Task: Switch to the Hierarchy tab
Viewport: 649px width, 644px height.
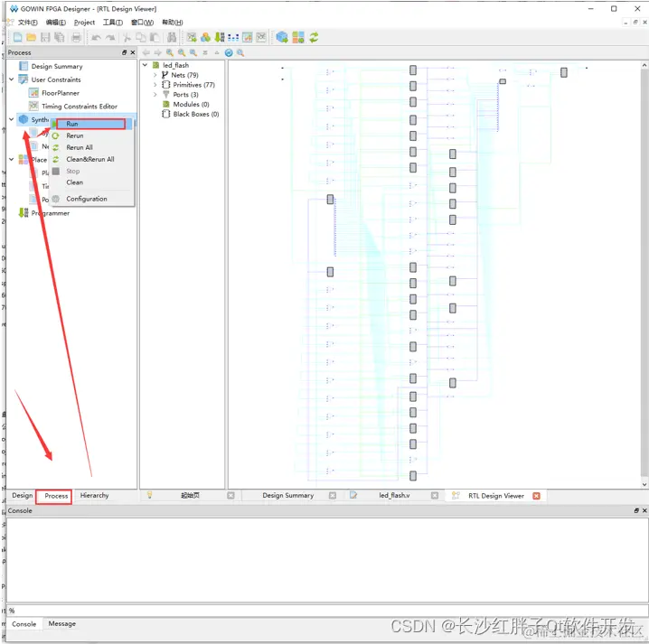Action: click(94, 496)
